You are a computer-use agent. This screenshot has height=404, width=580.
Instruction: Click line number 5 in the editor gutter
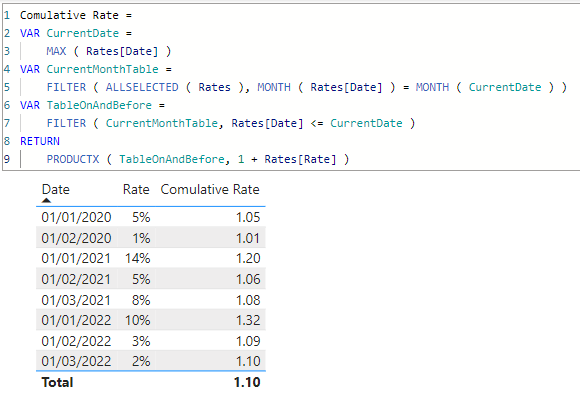tap(7, 87)
